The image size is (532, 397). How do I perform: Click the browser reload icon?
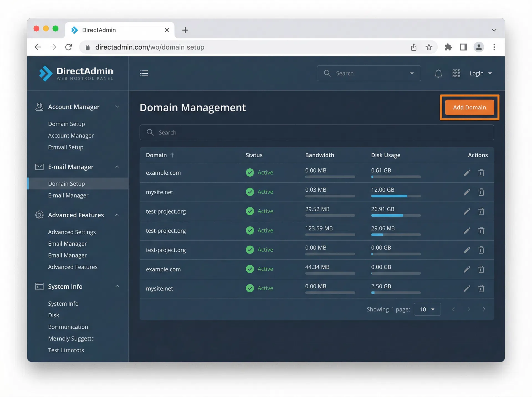[68, 47]
